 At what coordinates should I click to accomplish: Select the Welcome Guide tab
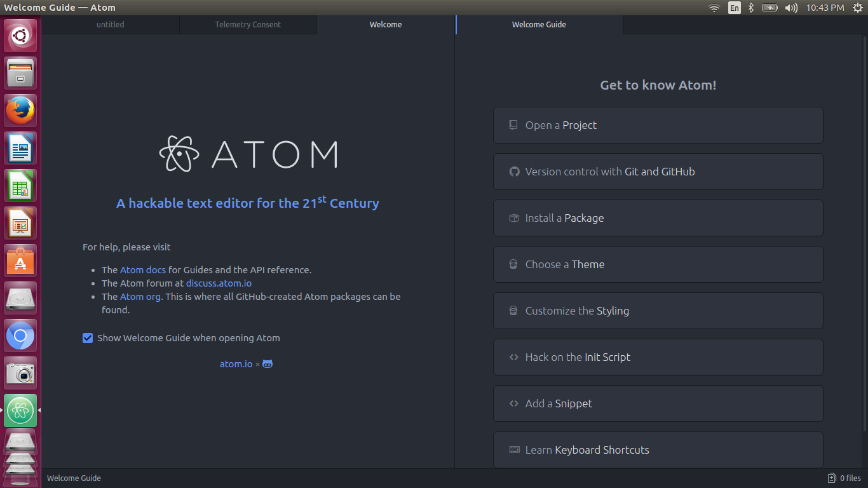coord(539,25)
